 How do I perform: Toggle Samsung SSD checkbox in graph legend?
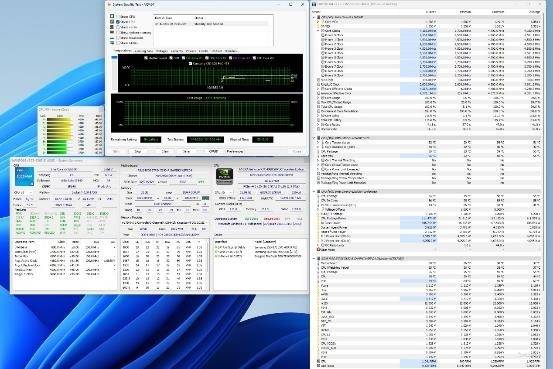click(191, 63)
